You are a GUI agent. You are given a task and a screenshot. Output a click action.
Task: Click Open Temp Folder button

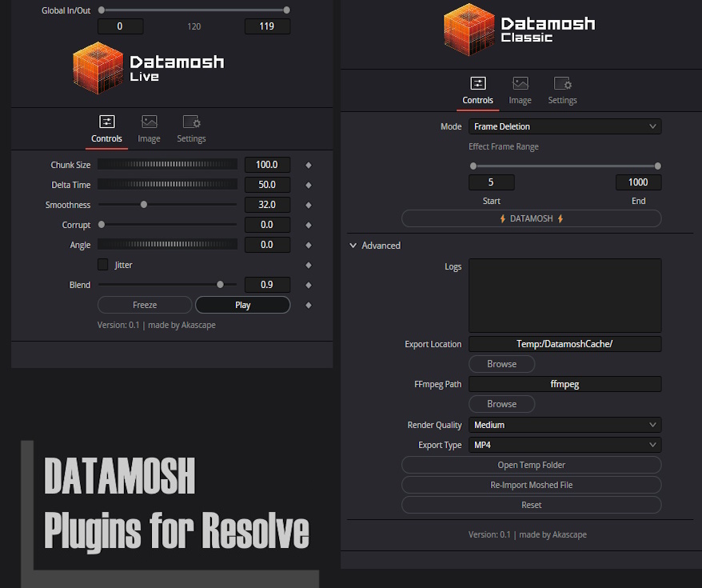click(x=532, y=465)
